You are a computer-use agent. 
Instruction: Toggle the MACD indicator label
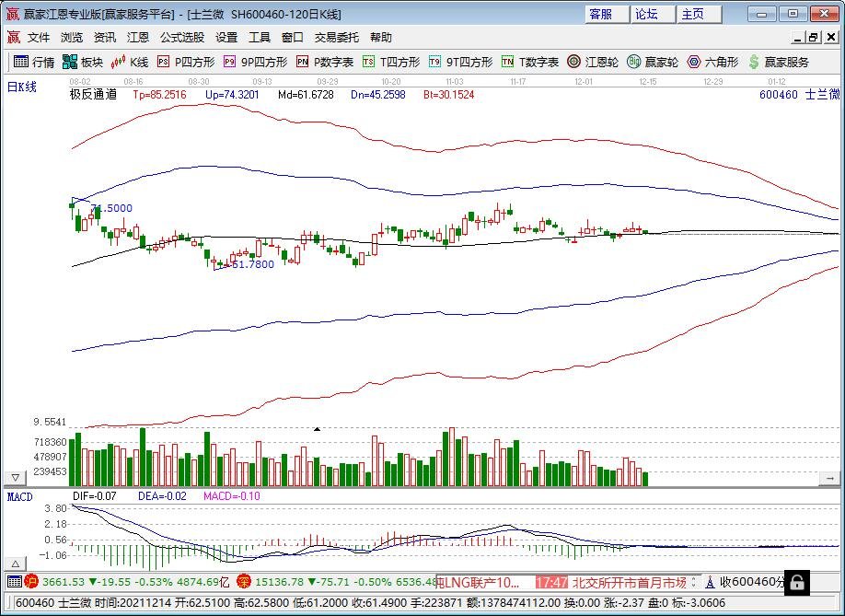(x=18, y=496)
